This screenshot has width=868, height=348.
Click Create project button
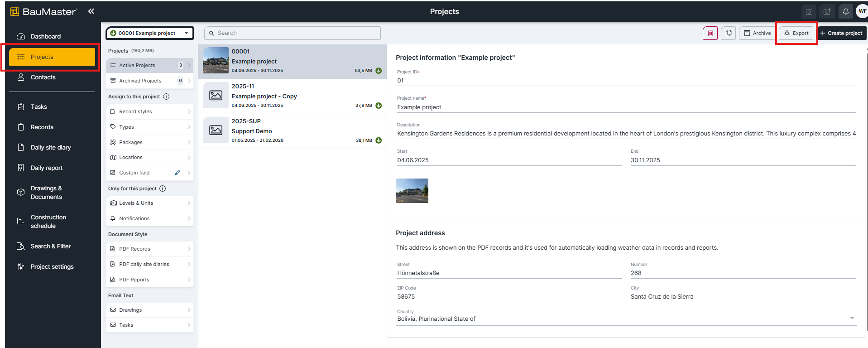pyautogui.click(x=841, y=33)
